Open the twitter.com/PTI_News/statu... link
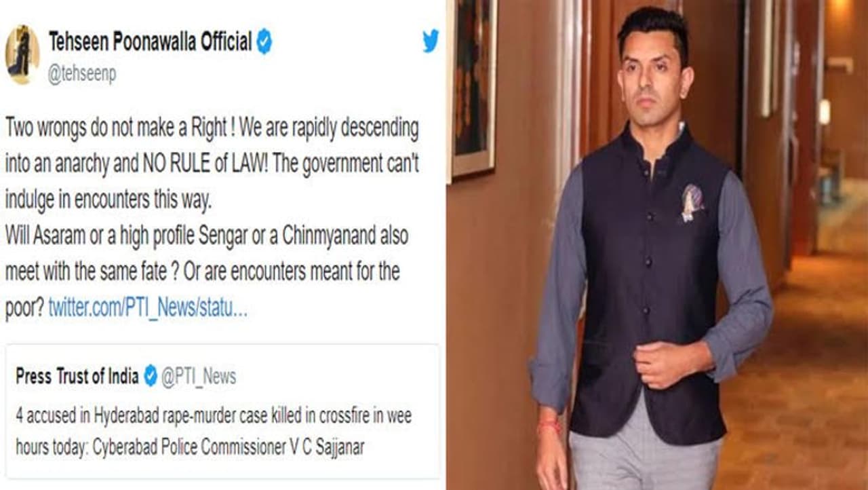The image size is (868, 490). [148, 307]
